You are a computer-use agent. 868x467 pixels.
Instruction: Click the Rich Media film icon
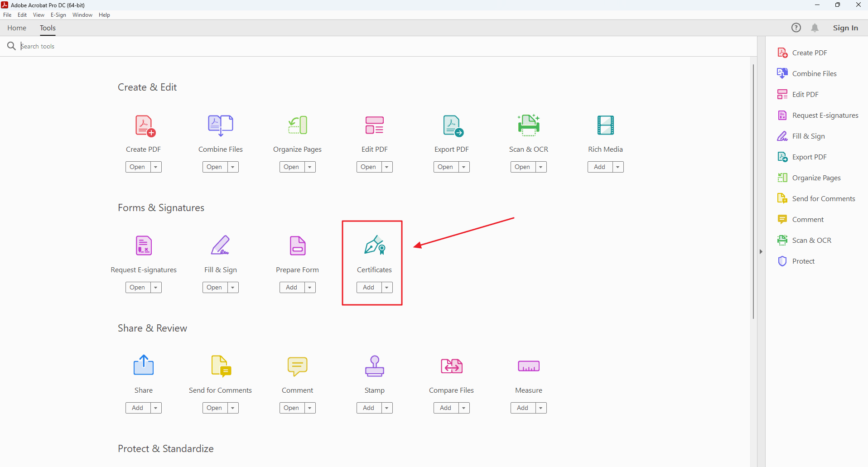606,125
